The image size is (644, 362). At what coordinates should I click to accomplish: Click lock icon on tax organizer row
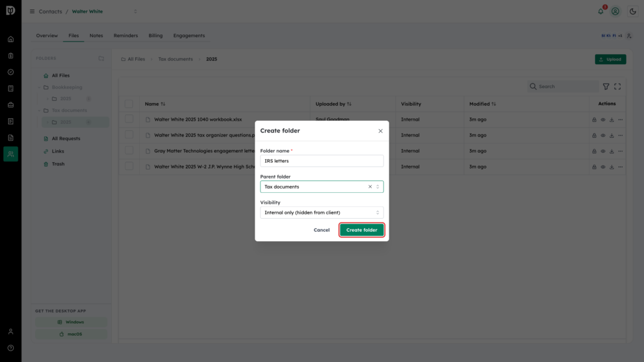594,136
